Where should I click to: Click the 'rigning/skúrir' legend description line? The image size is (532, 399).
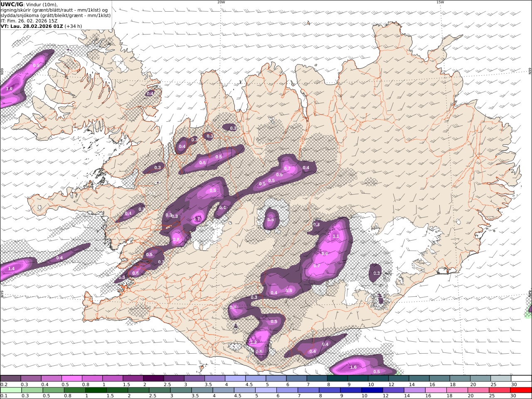click(54, 10)
